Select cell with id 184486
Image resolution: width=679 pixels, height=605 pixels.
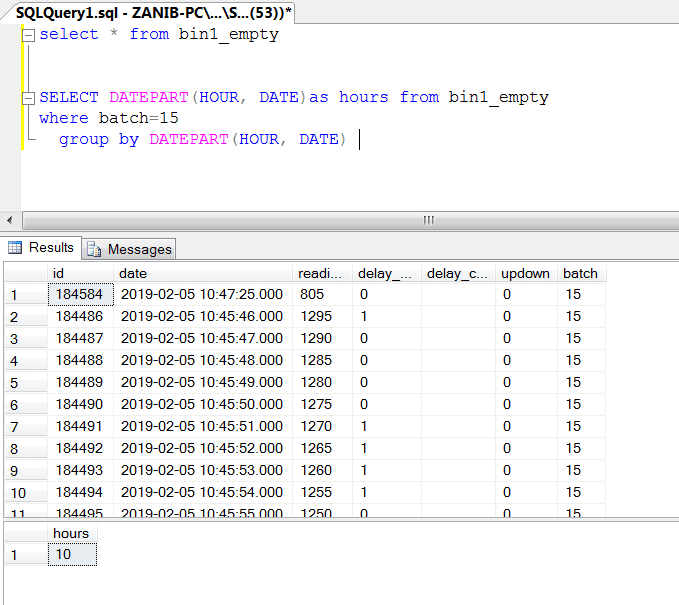click(81, 317)
